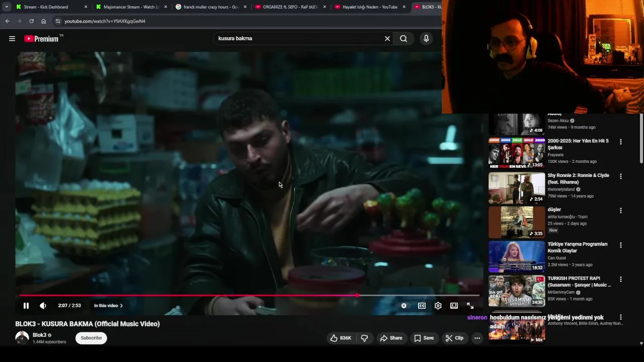The height and width of the screenshot is (362, 644).
Task: Open the player settings gear
Action: coord(438,306)
